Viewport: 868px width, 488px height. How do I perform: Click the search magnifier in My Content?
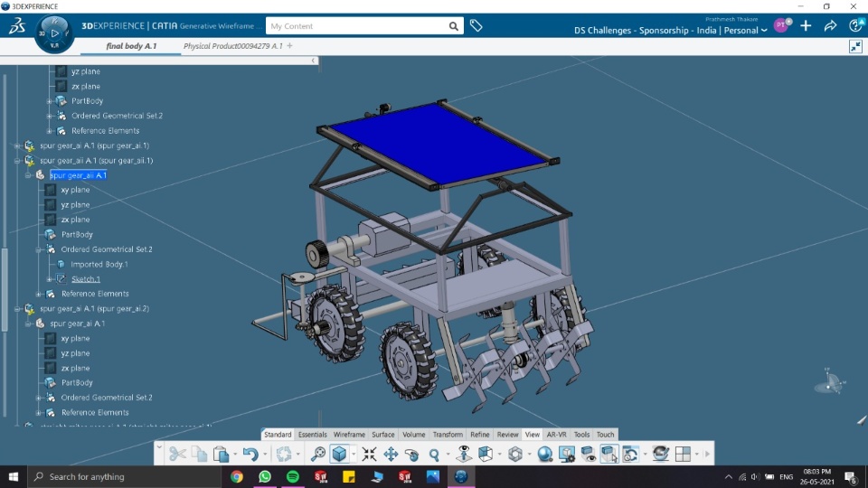pyautogui.click(x=453, y=26)
